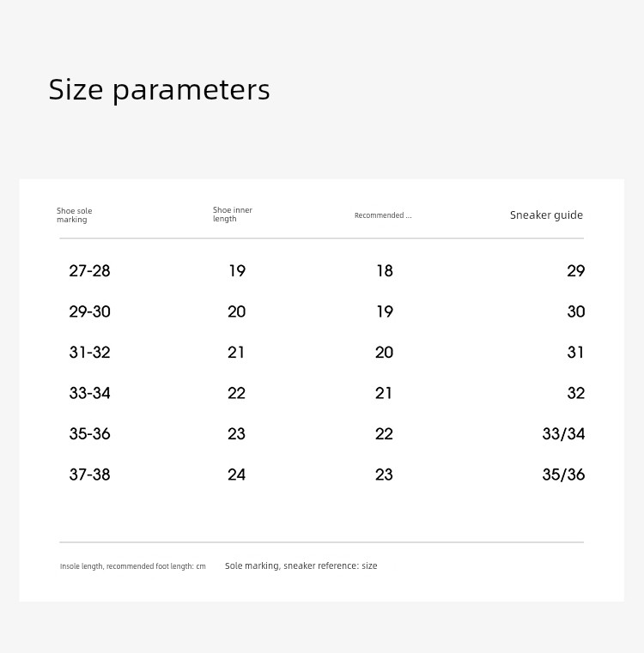Click the 31-32 sole marking cell
This screenshot has height=653, width=644.
[x=89, y=353]
